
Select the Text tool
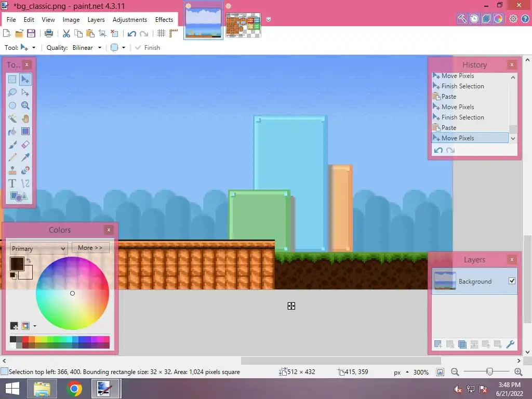(12, 183)
